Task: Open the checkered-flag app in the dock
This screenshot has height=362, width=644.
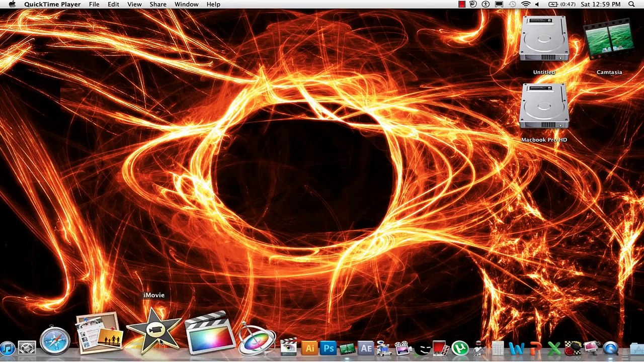Action: (573, 347)
